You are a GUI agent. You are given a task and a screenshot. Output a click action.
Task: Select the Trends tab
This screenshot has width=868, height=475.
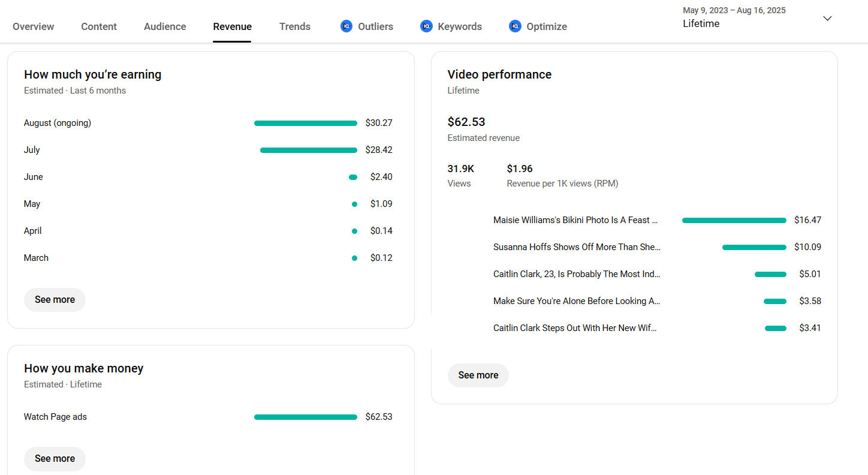[295, 26]
